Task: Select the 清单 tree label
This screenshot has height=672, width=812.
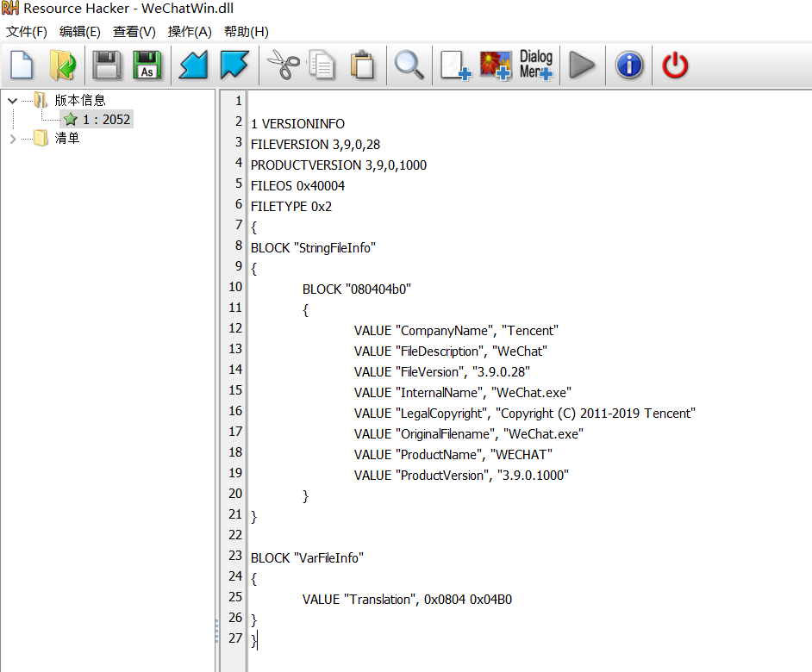Action: click(67, 138)
